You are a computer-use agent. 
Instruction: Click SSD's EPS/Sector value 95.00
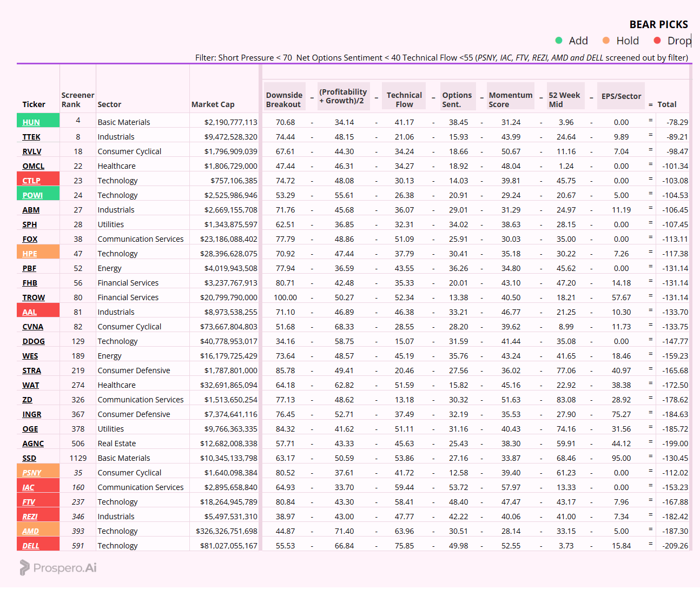click(x=622, y=458)
